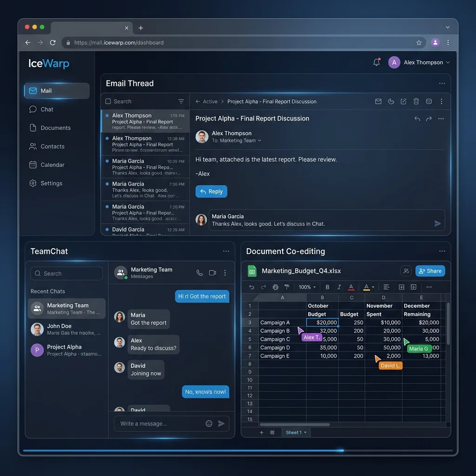Open Document Co-editing panel options menu

[443, 251]
